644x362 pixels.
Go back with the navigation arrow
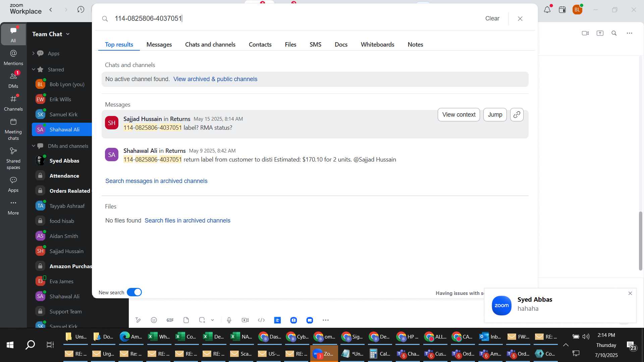(x=51, y=10)
